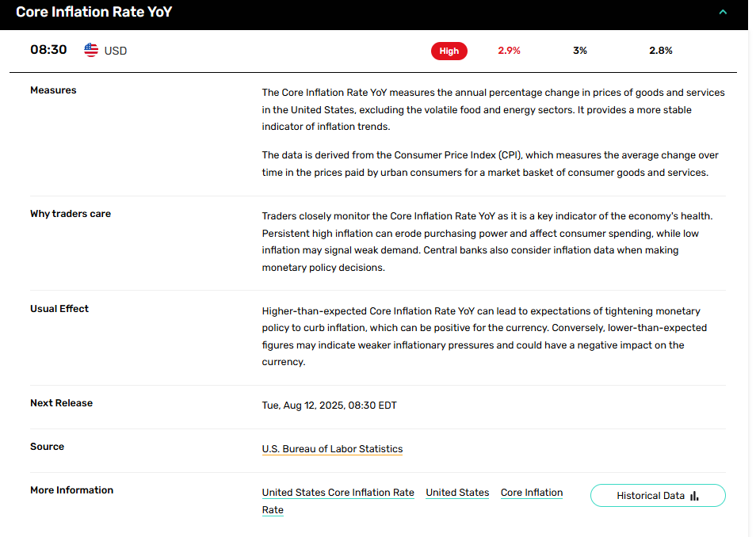
Task: Click the red High impact badge
Action: click(449, 51)
